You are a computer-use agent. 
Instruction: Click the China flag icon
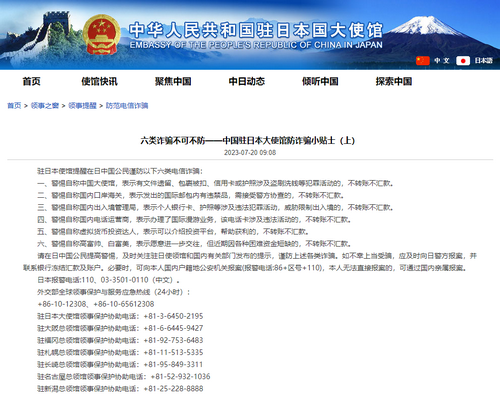tap(423, 60)
